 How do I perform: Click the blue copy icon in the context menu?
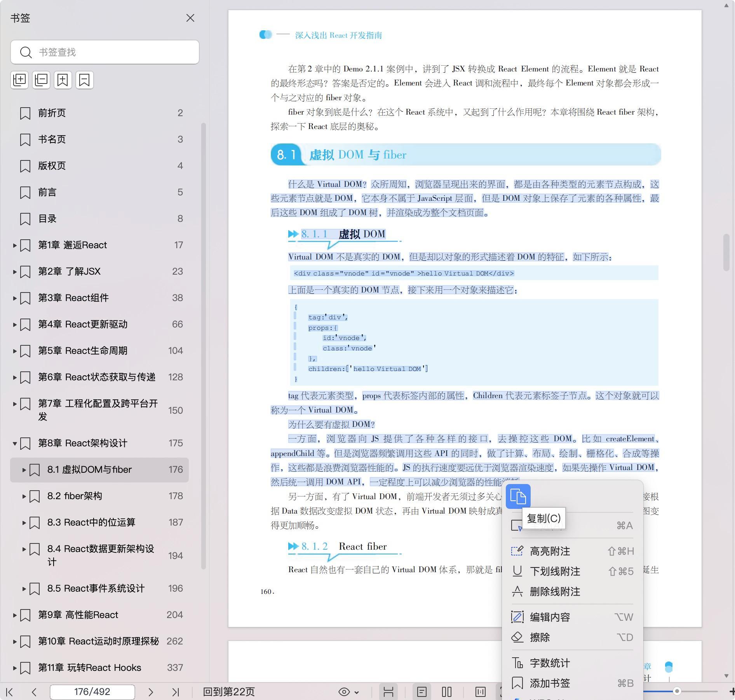(x=518, y=496)
